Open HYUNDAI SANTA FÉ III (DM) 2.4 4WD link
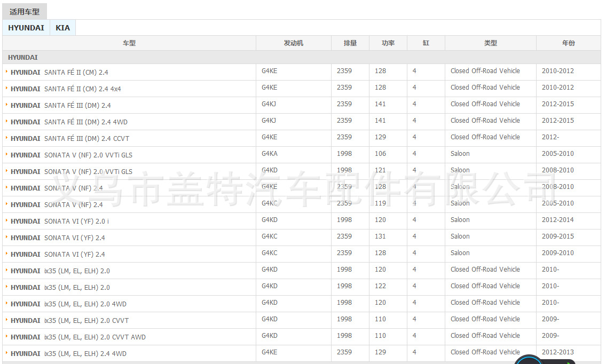The width and height of the screenshot is (606, 364). 69,122
